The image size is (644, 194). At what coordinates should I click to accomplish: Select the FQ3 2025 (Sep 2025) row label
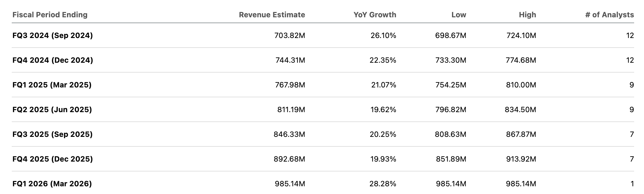tap(52, 134)
